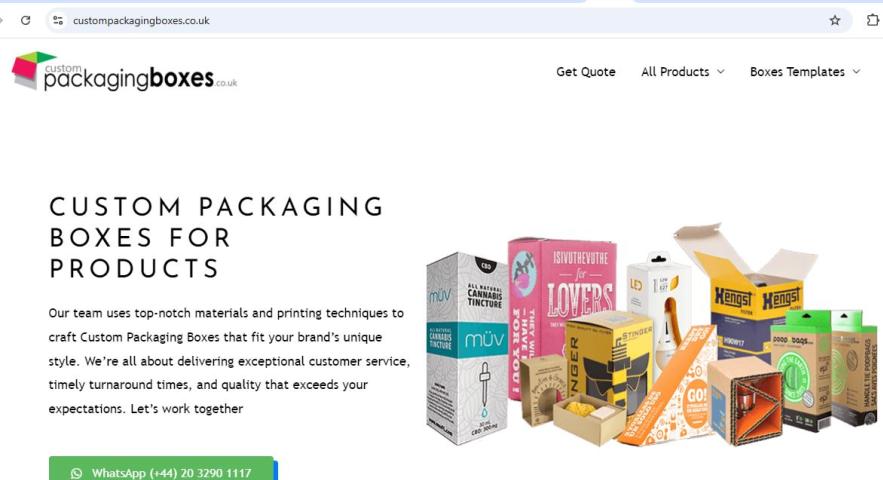Expand the All Products chevron
Image resolution: width=883 pixels, height=480 pixels.
click(720, 72)
